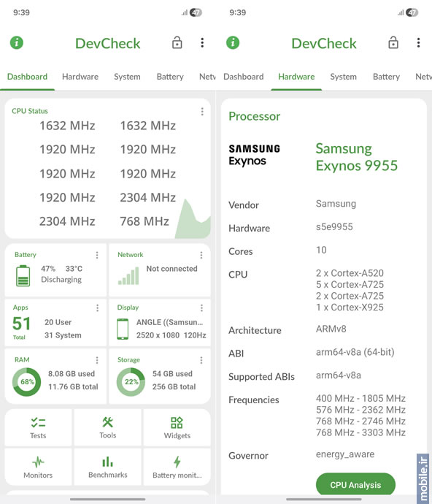Open the Tests tile
The height and width of the screenshot is (504, 432).
coord(38,427)
